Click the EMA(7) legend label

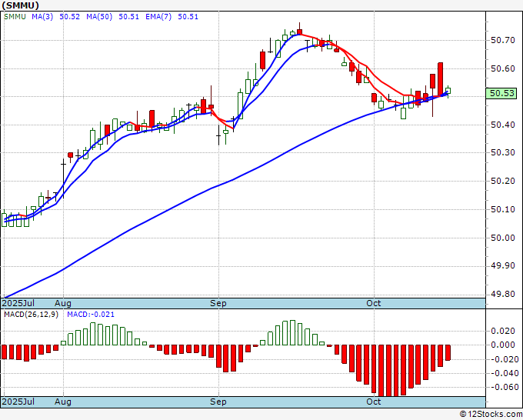(x=158, y=17)
